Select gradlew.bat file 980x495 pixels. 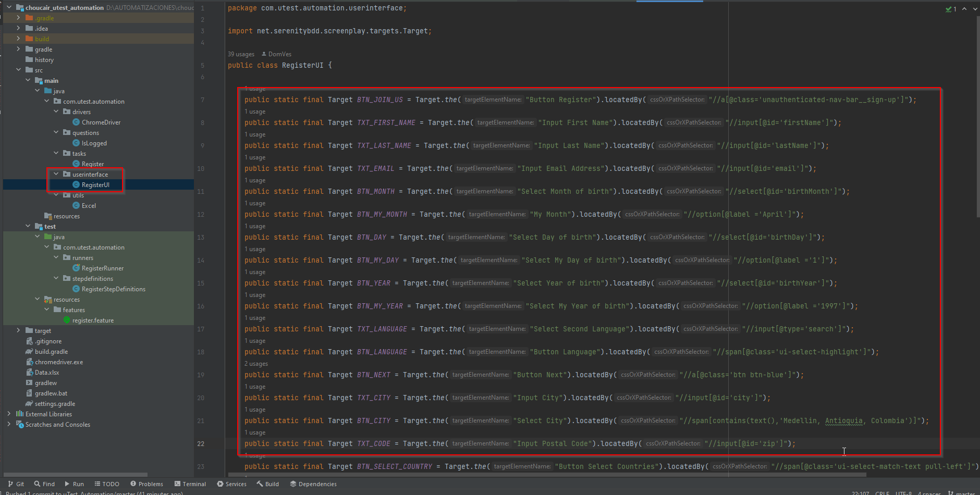point(51,393)
